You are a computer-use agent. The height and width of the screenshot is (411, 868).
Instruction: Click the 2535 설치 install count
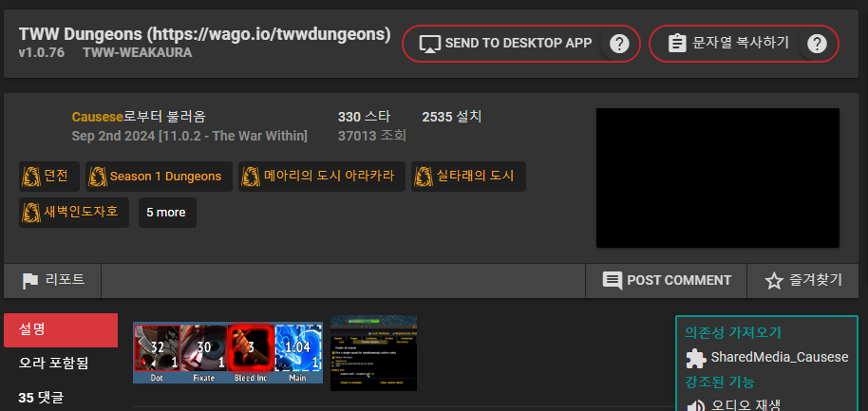tap(452, 117)
